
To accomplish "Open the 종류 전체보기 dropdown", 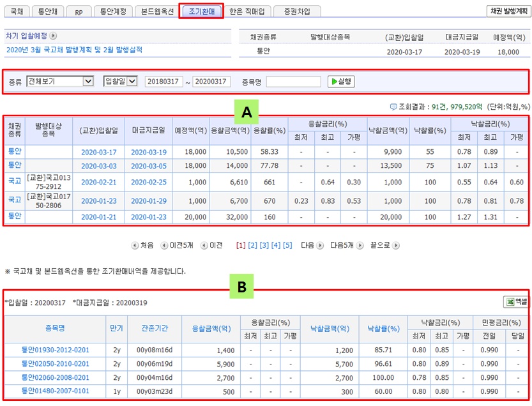I will pyautogui.click(x=60, y=81).
